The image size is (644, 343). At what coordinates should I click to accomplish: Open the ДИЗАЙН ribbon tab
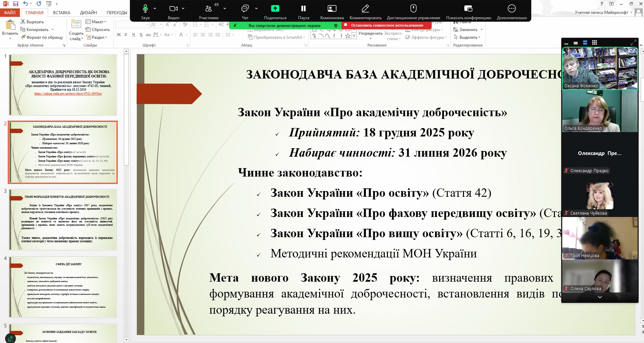(88, 12)
